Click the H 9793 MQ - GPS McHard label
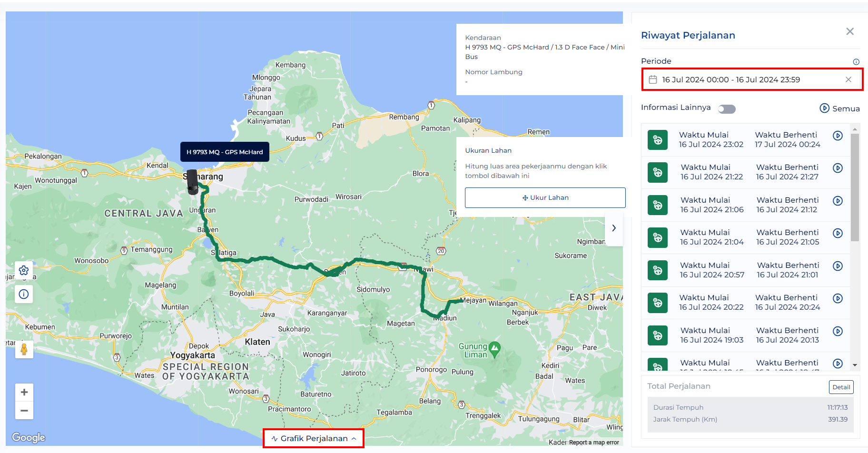Screen dimensions: 868x453 click(225, 152)
